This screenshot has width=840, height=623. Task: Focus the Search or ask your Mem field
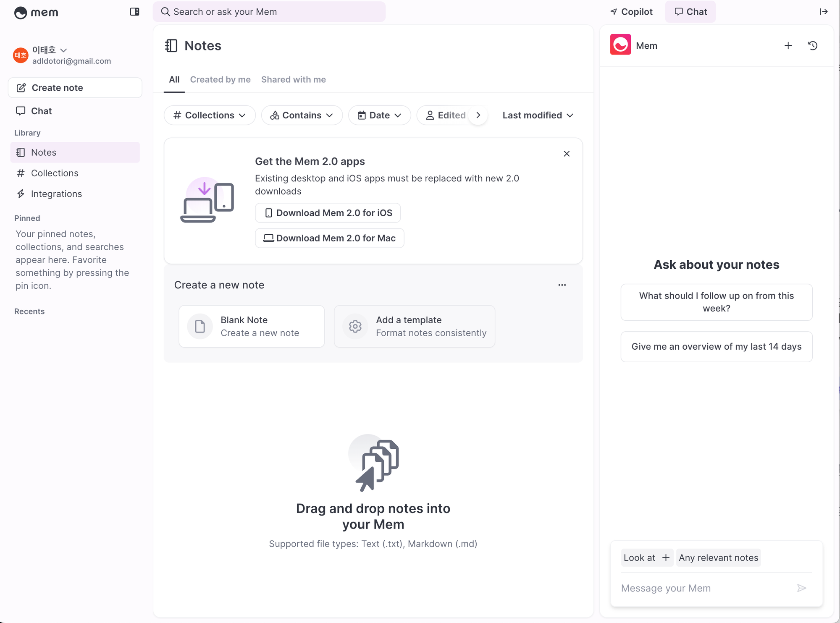click(269, 12)
